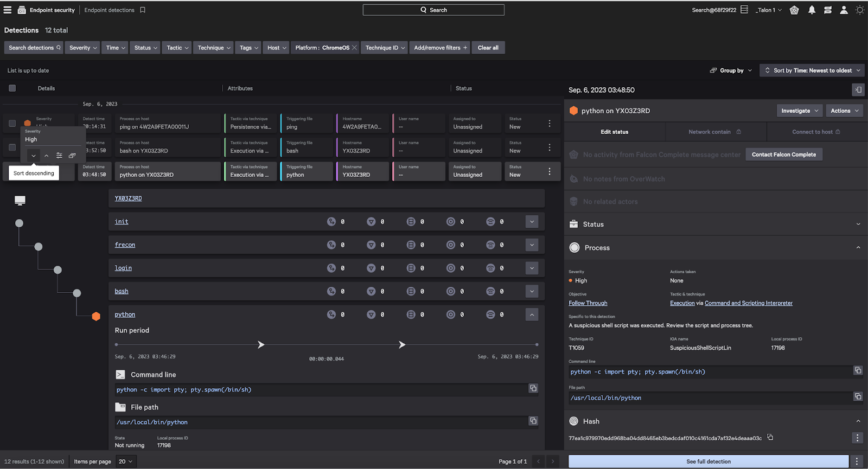Click the bookmark icon beside Endpoint detections
The image size is (868, 469).
(x=143, y=10)
